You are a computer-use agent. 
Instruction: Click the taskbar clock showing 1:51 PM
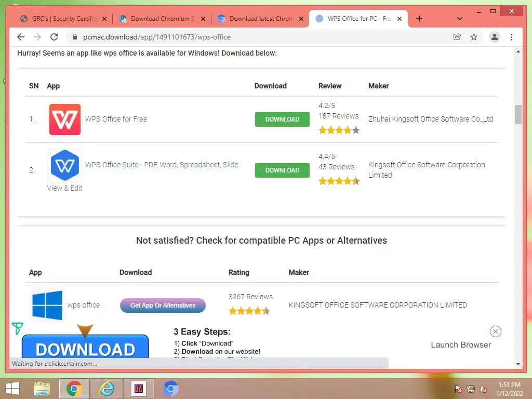[x=509, y=389]
